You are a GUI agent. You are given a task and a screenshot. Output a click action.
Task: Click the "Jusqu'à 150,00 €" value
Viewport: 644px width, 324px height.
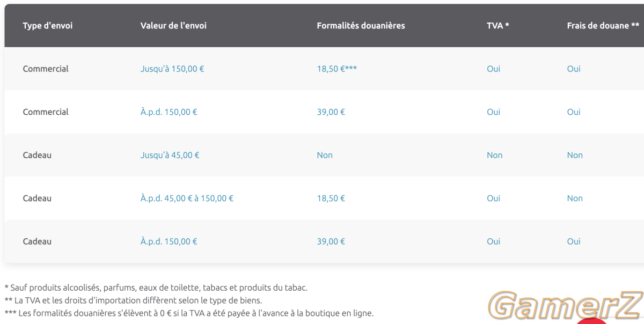coord(172,69)
